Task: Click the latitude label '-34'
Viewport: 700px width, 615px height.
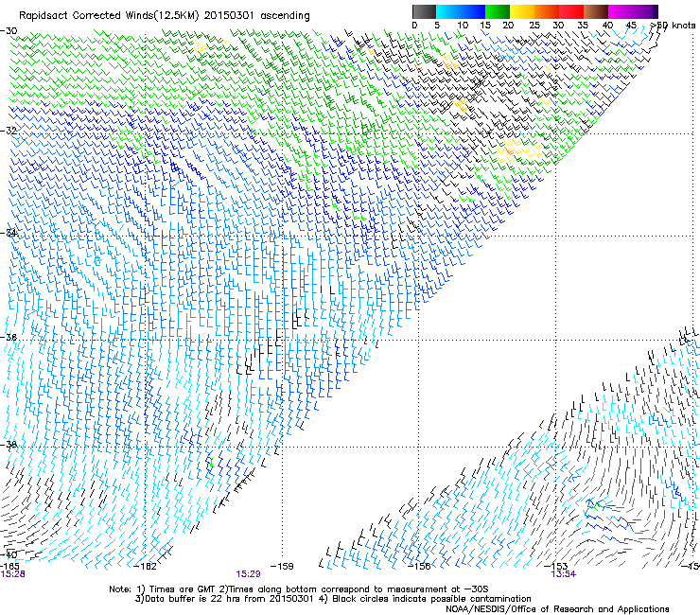Action: coord(9,233)
